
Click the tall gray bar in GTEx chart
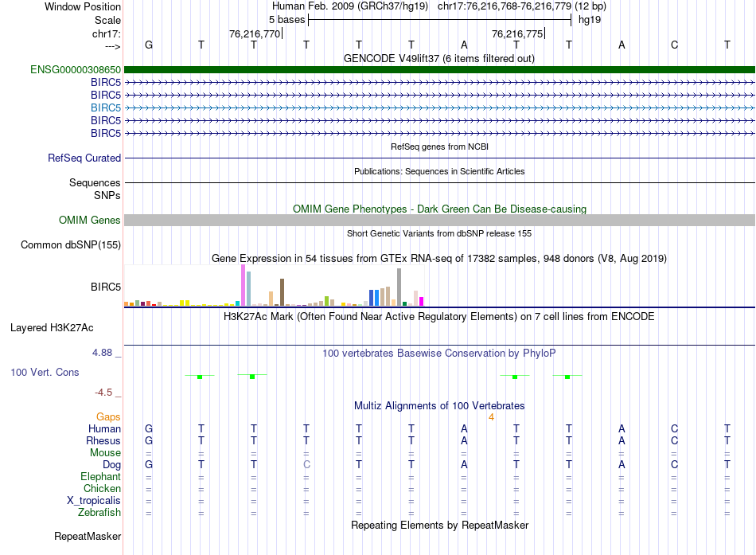(399, 287)
